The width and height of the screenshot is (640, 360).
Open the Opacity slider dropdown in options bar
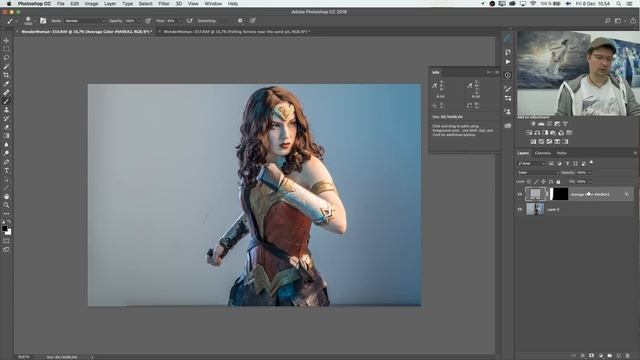point(138,21)
